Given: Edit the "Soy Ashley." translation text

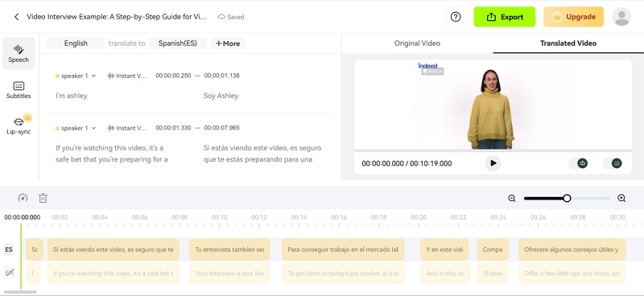Looking at the screenshot, I should [x=221, y=96].
